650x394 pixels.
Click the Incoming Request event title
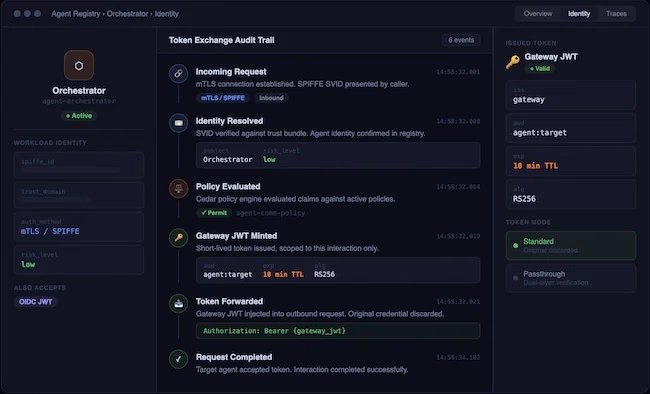coord(231,72)
